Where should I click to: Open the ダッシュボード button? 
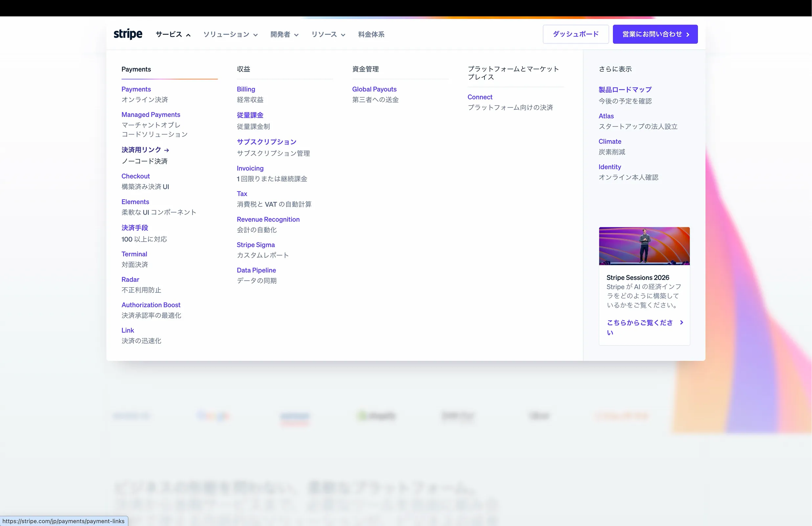pos(575,34)
